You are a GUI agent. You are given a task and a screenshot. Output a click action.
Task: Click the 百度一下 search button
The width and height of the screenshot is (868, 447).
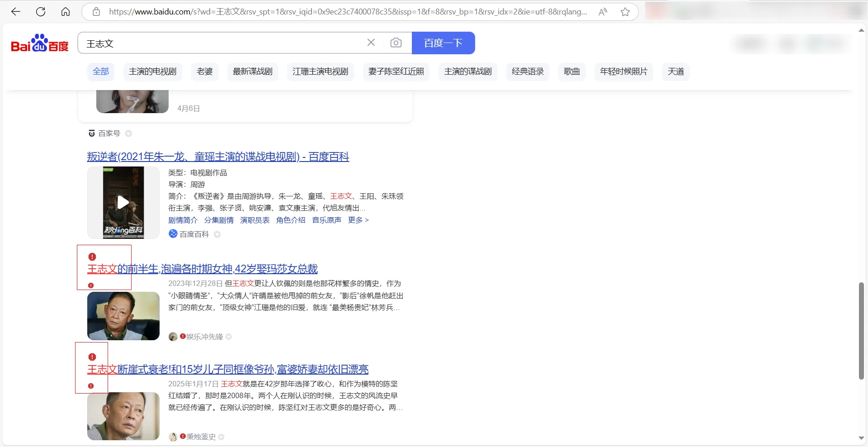pos(443,43)
